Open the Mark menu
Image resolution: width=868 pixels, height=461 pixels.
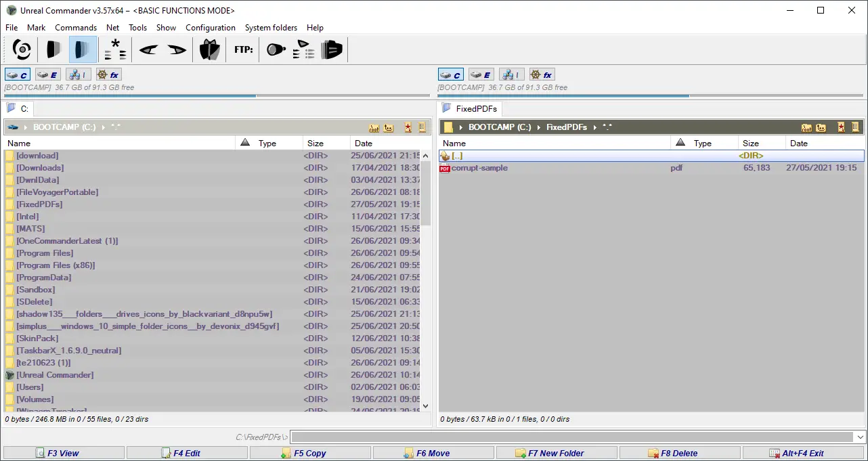coord(37,28)
